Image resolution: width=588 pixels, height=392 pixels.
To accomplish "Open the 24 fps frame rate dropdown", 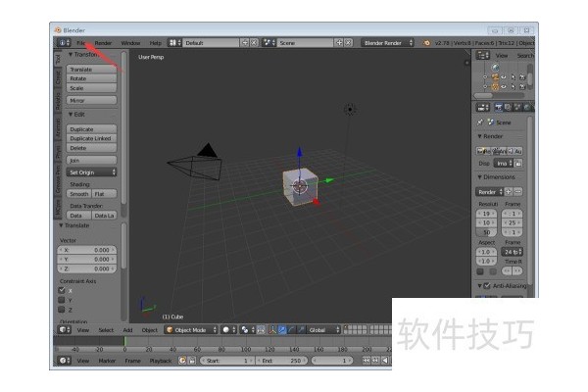I will pyautogui.click(x=513, y=252).
